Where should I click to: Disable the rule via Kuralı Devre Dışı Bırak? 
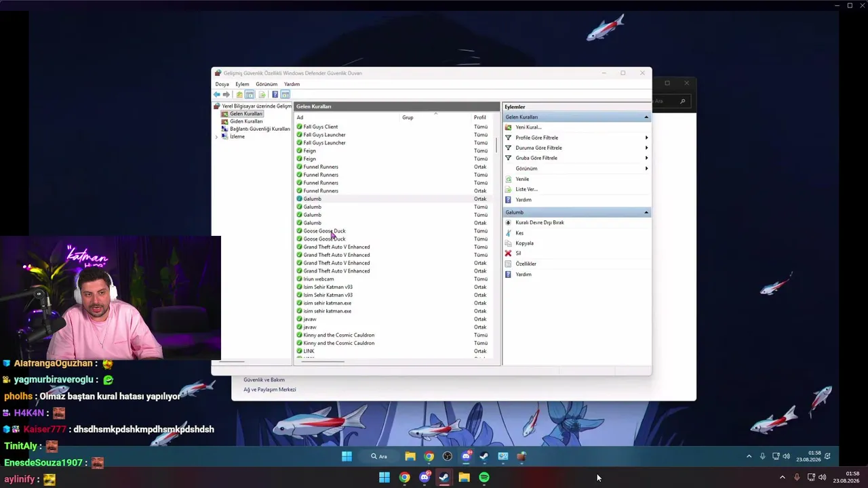pyautogui.click(x=540, y=222)
